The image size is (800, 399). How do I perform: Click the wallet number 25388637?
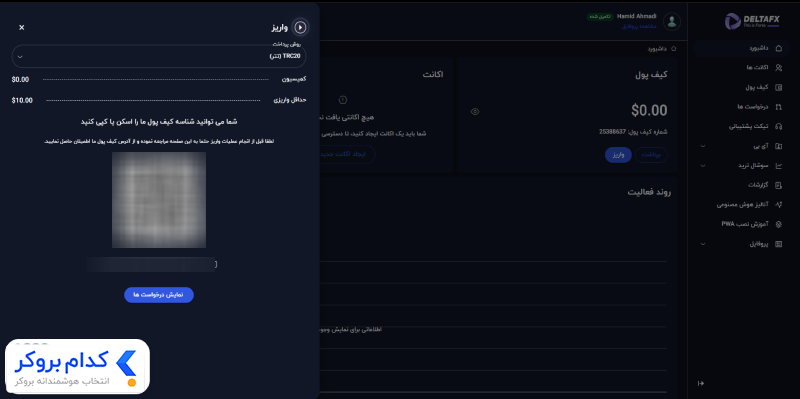[x=612, y=132]
